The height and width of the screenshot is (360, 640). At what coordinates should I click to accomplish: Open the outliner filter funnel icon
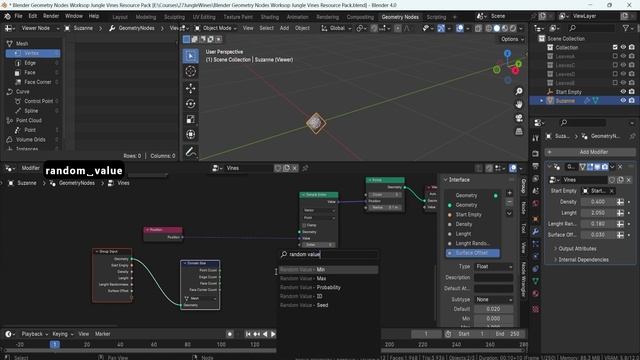pyautogui.click(x=626, y=28)
